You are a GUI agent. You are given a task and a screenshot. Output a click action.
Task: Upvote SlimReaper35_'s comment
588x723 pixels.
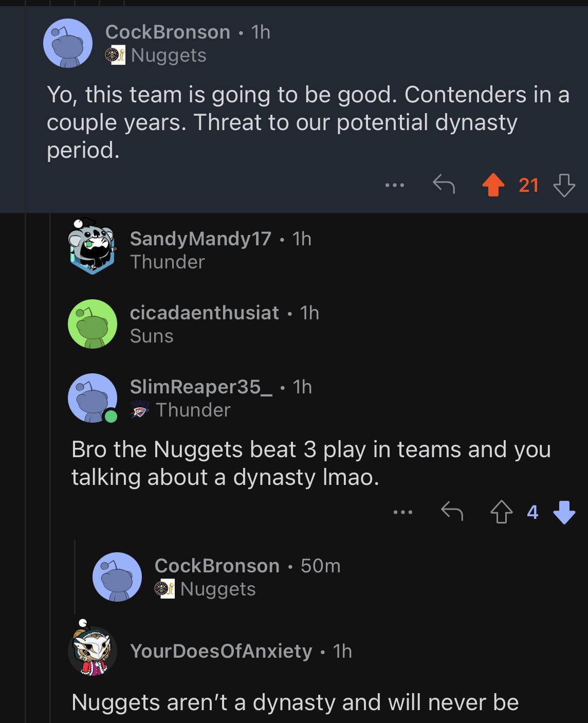tap(501, 512)
